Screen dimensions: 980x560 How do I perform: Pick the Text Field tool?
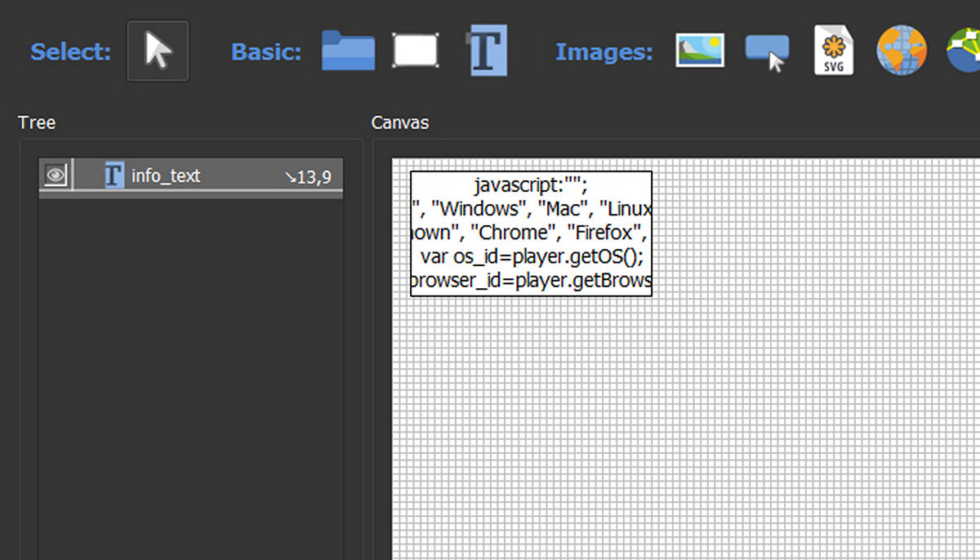488,51
